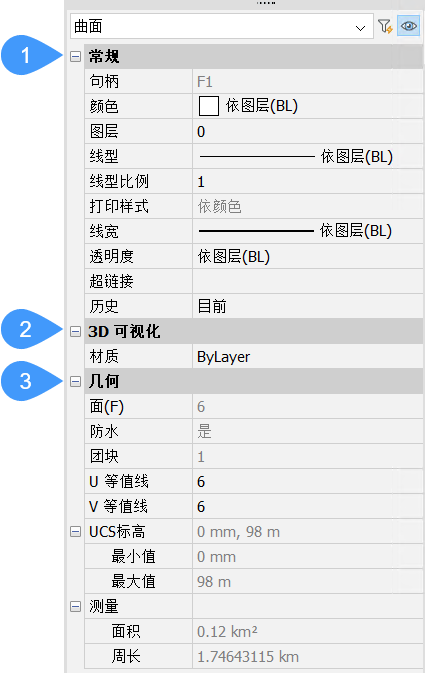Collapse the 几何 section
This screenshot has height=673, width=425.
tap(75, 381)
